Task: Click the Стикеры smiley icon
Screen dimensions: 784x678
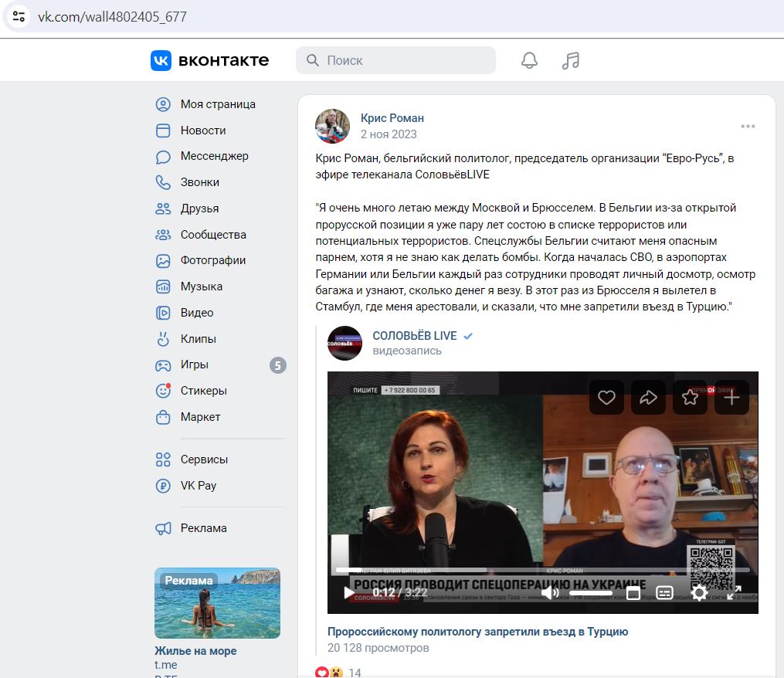Action: click(163, 391)
